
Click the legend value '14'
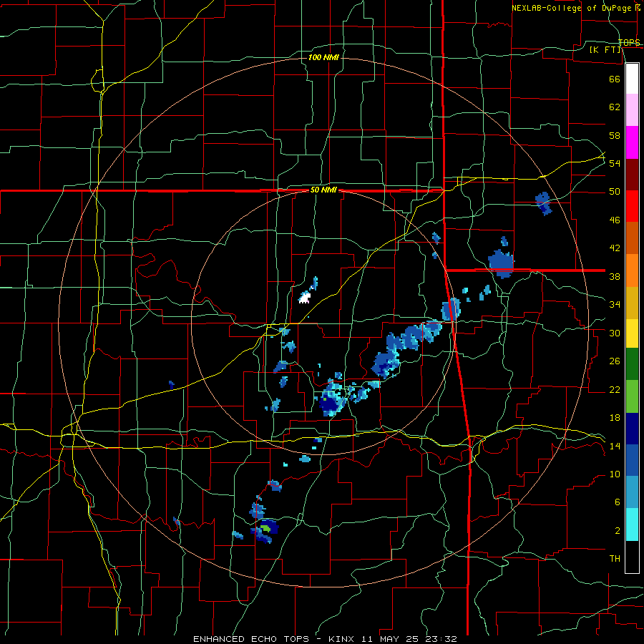point(615,446)
